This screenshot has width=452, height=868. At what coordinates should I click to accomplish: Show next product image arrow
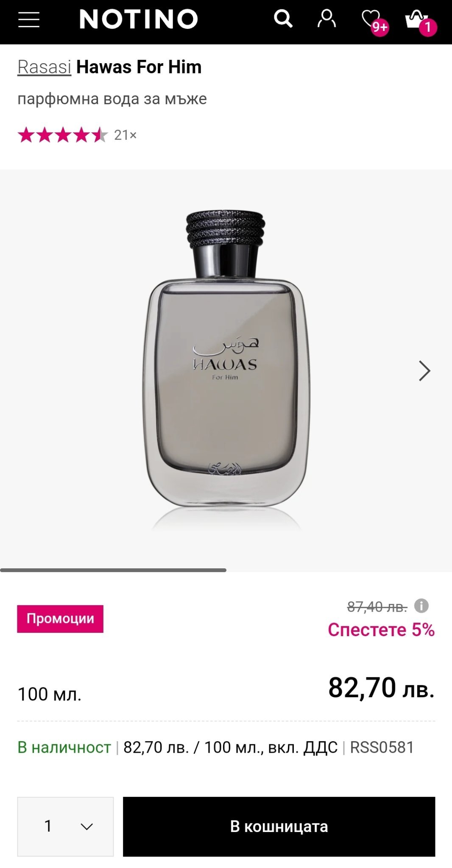click(x=424, y=371)
